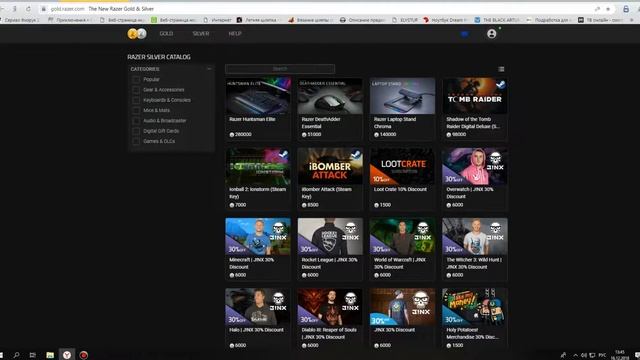Check the Games & DLCs checkbox
The image size is (640, 360).
click(136, 141)
